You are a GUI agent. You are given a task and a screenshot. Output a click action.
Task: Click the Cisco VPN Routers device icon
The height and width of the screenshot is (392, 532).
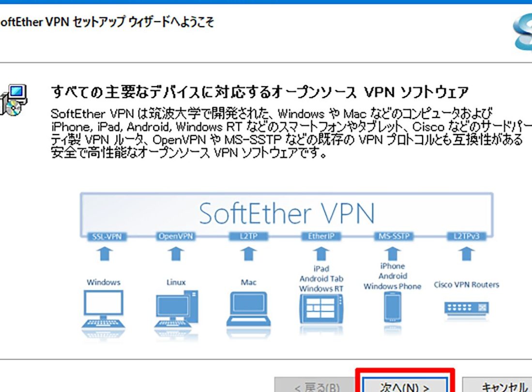point(466,308)
